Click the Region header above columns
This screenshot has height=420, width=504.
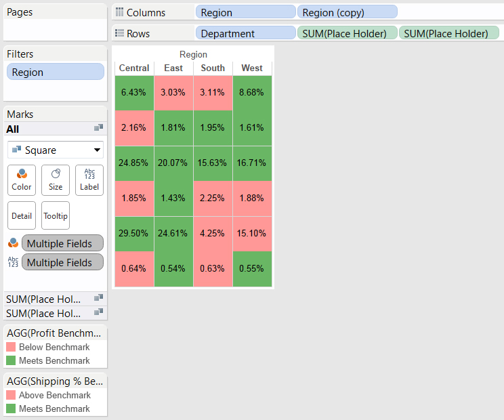coord(193,54)
